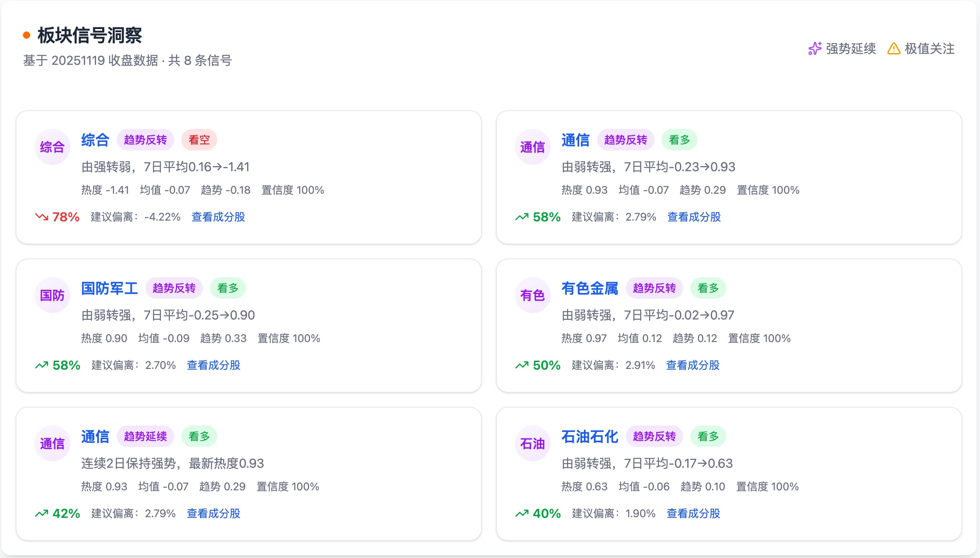
Task: Click the 板块信号洞察 heading
Action: (x=90, y=35)
